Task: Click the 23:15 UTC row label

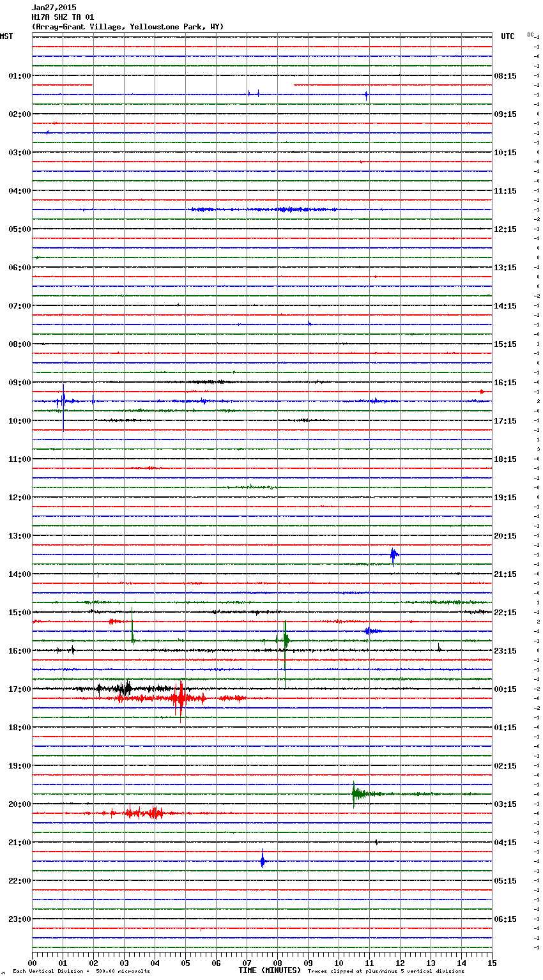Action: [505, 651]
